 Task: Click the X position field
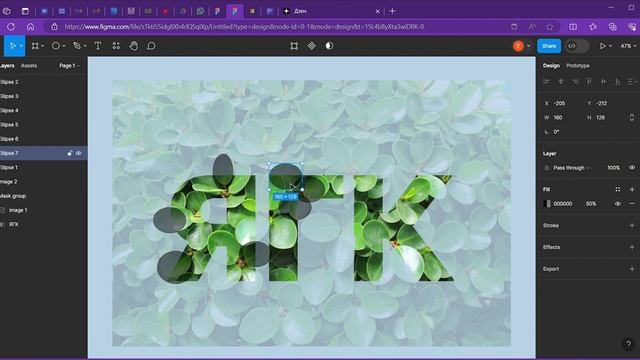coord(559,103)
